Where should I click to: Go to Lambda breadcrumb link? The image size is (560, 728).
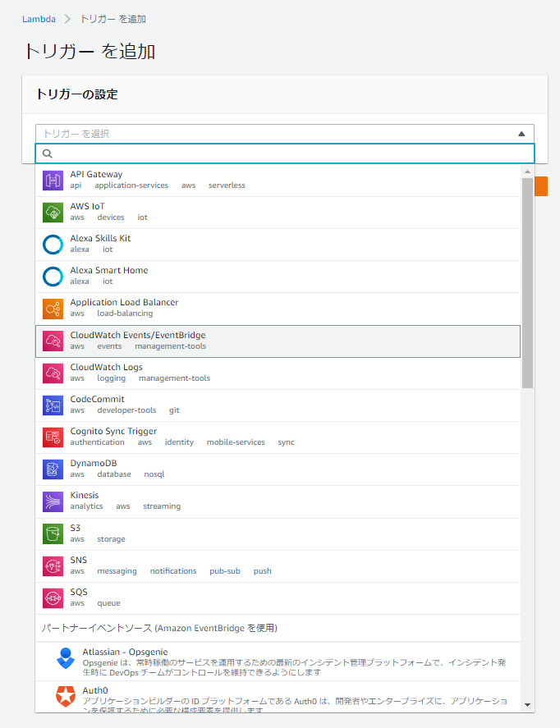[x=39, y=19]
